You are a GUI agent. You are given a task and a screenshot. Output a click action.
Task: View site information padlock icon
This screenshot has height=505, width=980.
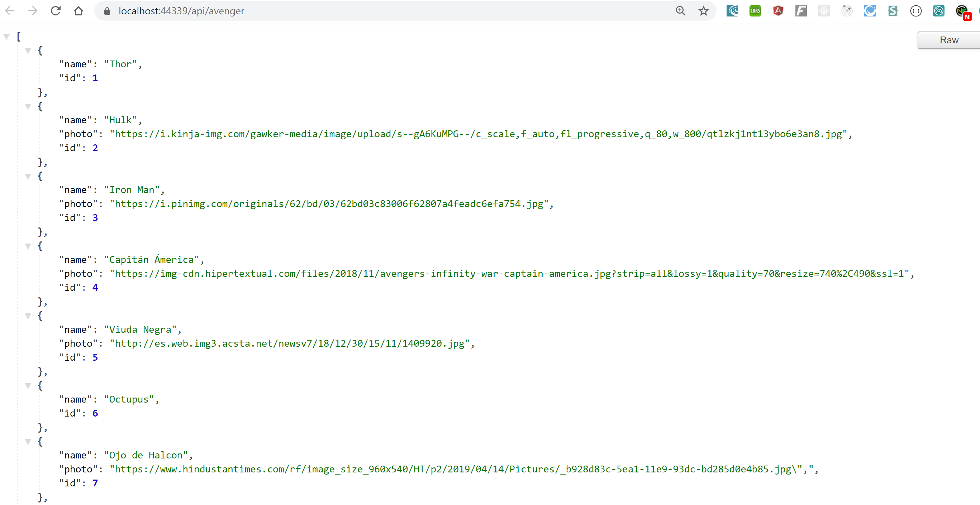tap(107, 11)
